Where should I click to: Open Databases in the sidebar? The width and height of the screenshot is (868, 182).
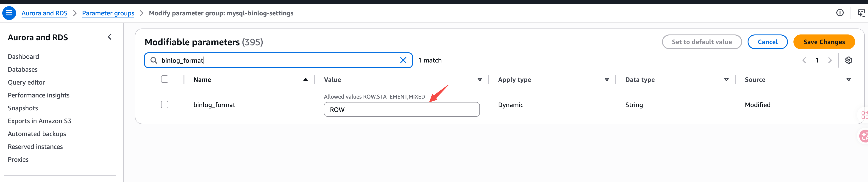coord(22,70)
